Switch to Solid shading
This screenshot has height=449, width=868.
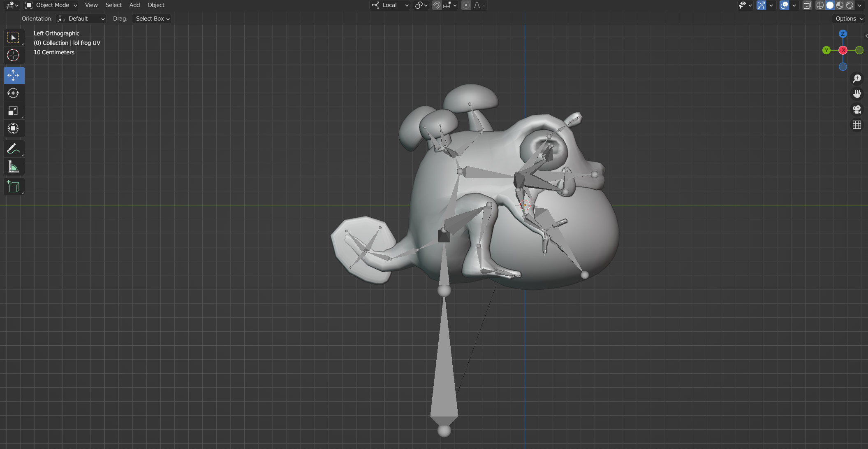pos(830,5)
